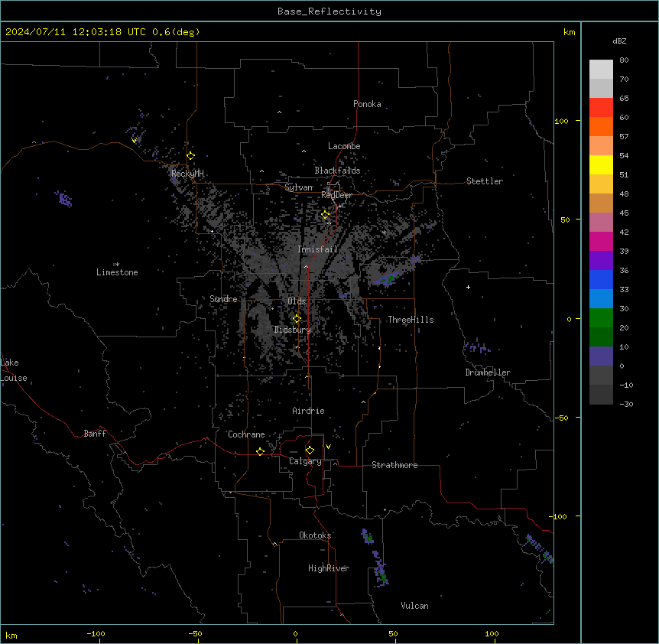Click the 0 tick on the bottom axis
This screenshot has width=659, height=644.
[x=295, y=633]
